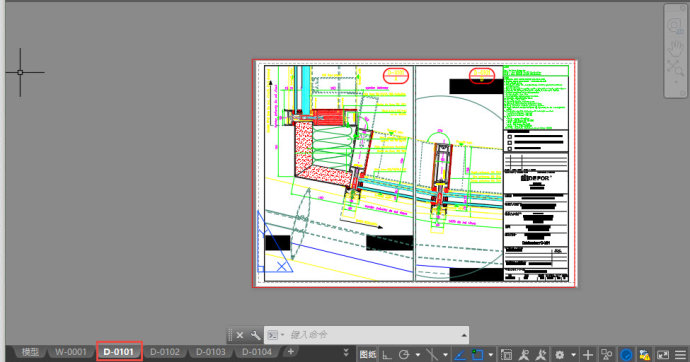Toggle 2D object snap square icon
The image size is (690, 362).
(x=477, y=355)
